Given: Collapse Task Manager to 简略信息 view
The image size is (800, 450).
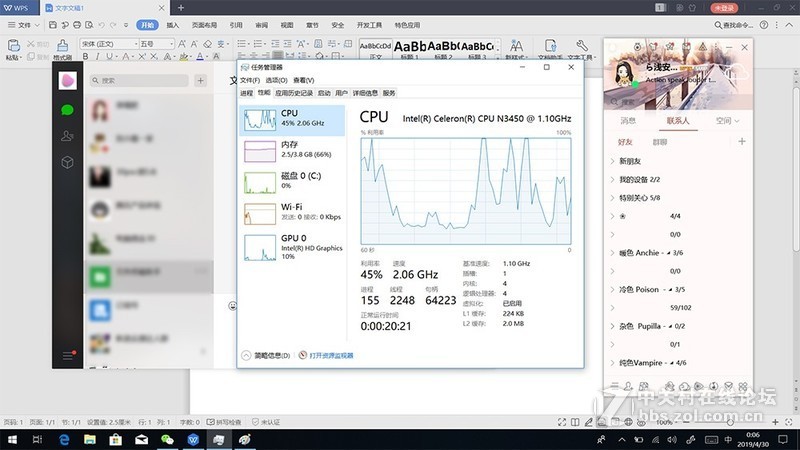Looking at the screenshot, I should pyautogui.click(x=266, y=355).
